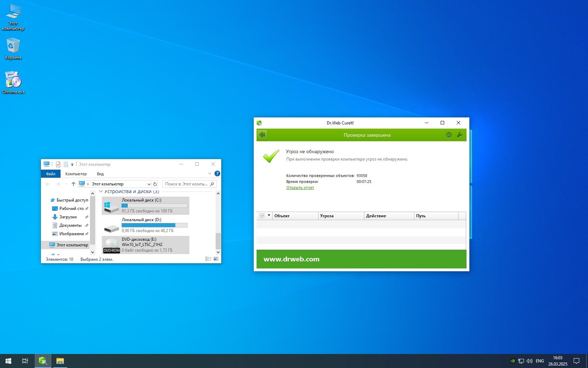Image resolution: width=588 pixels, height=368 pixels.
Task: Click the green back arrow in Dr.Web
Action: click(x=262, y=135)
